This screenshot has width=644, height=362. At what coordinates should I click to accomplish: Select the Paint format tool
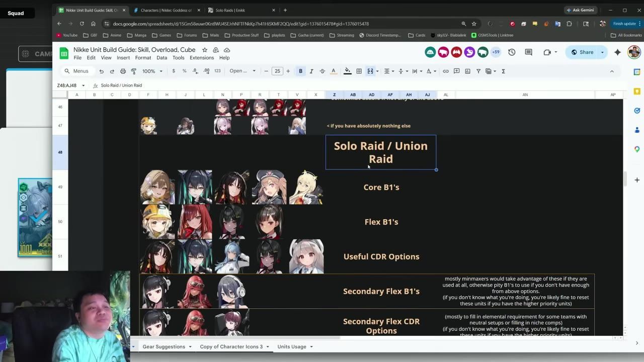[x=134, y=71]
